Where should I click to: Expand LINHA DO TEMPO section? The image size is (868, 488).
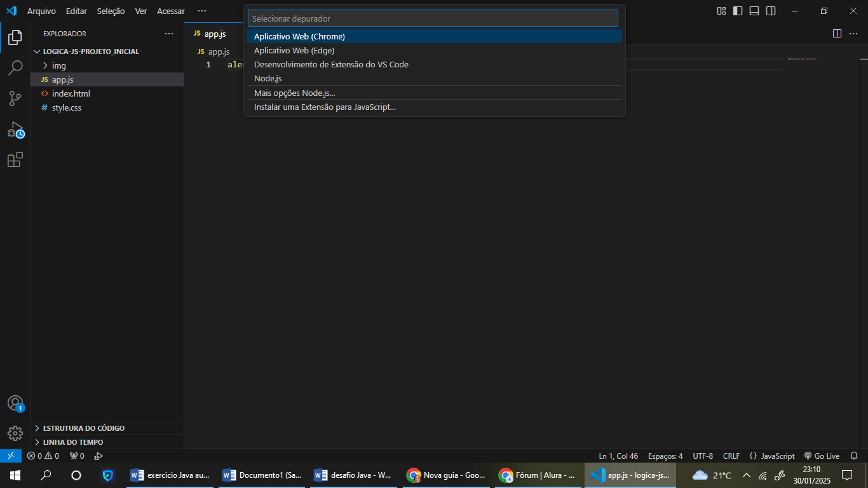(107, 442)
